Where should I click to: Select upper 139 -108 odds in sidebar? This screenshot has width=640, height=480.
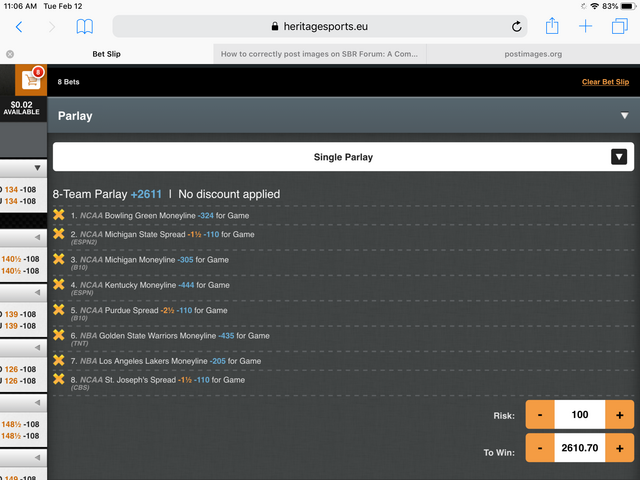click(x=20, y=314)
